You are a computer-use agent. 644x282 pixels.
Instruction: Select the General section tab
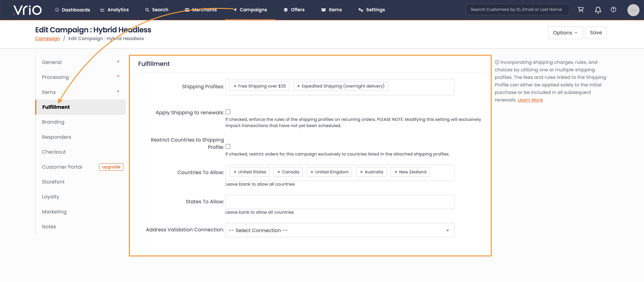(x=81, y=62)
